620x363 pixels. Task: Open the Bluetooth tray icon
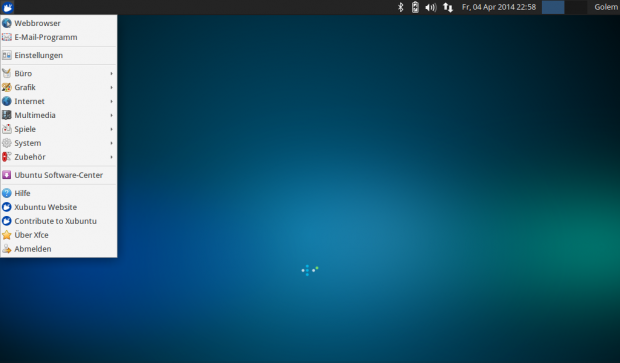tap(401, 7)
